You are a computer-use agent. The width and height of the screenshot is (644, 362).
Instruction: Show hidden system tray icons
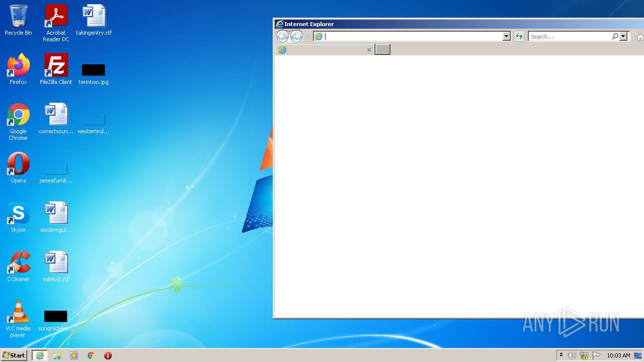pos(561,355)
